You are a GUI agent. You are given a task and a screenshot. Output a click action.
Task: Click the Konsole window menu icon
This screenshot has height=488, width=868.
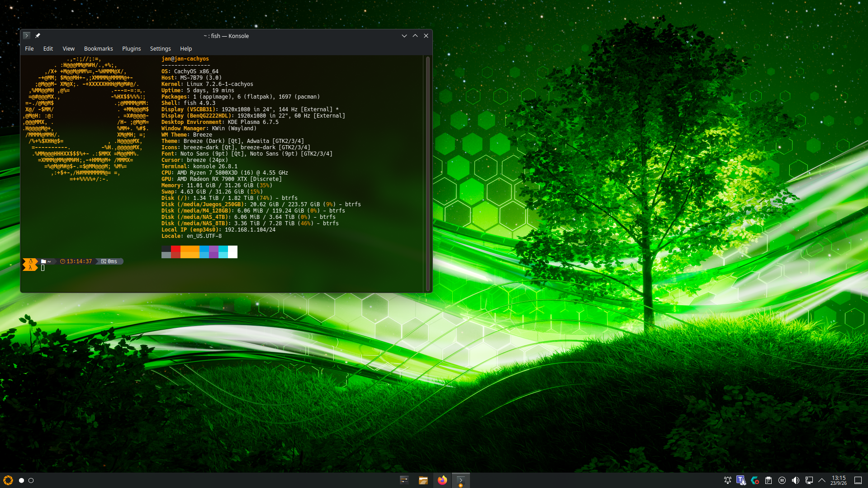point(27,36)
